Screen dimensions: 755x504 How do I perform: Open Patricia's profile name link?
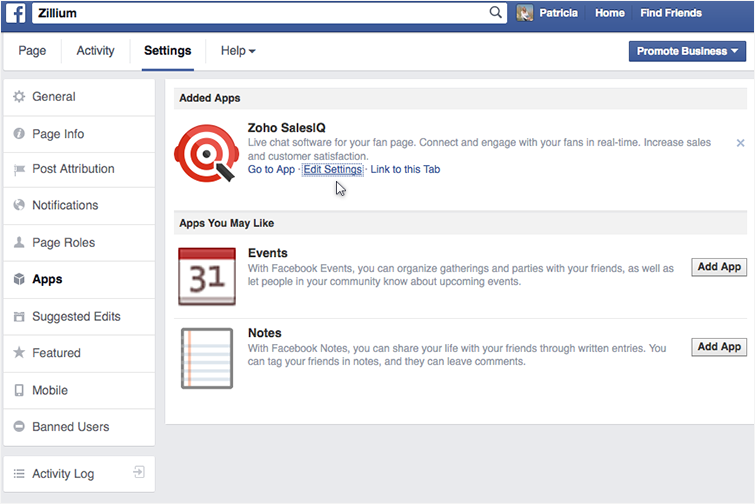558,13
